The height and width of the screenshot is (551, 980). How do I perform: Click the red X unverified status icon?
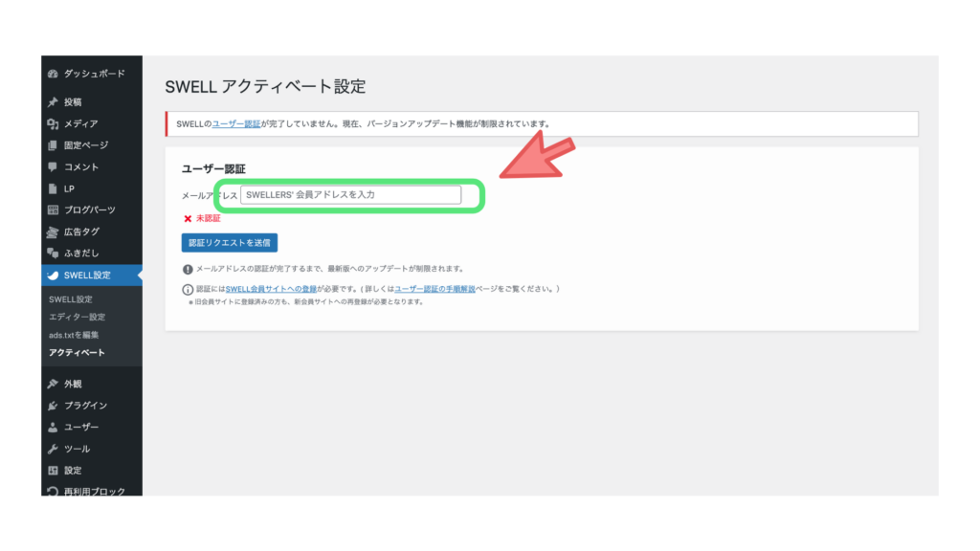(188, 219)
